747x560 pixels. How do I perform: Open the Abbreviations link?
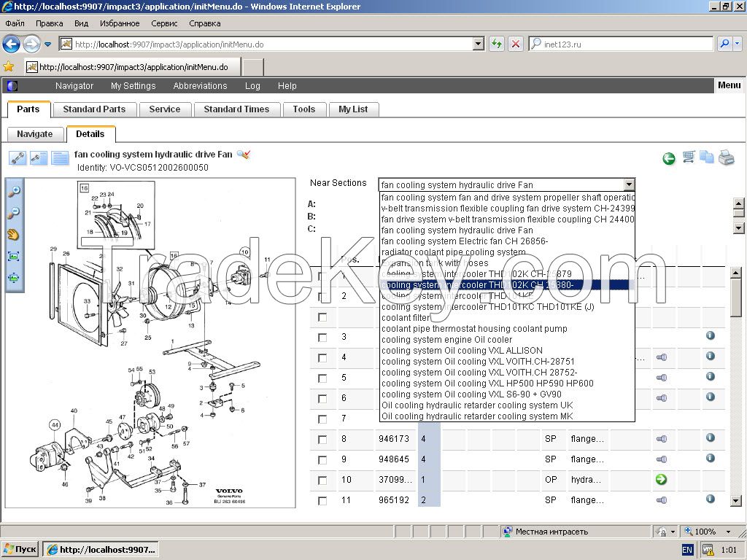tap(200, 86)
